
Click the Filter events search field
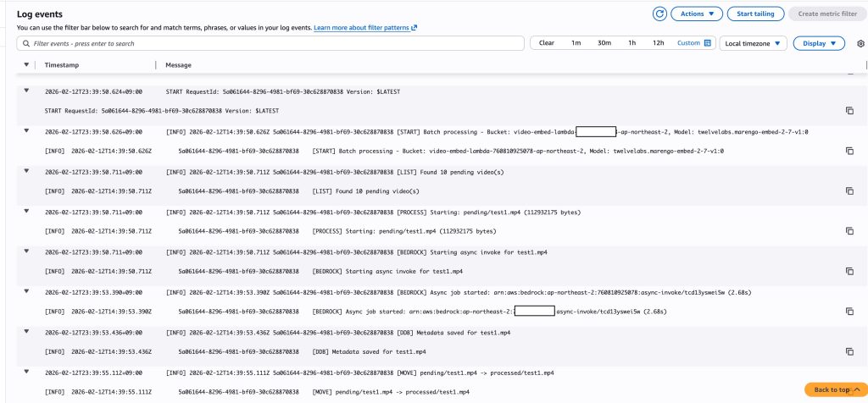tap(271, 43)
